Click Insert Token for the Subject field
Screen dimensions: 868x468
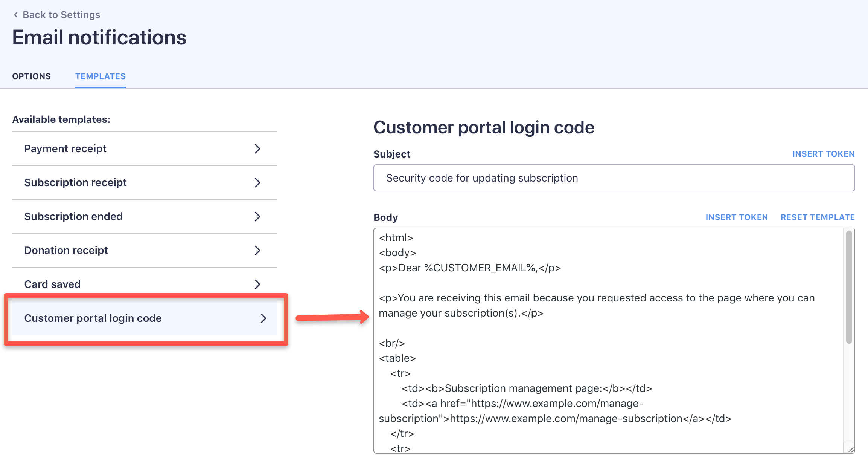(823, 154)
